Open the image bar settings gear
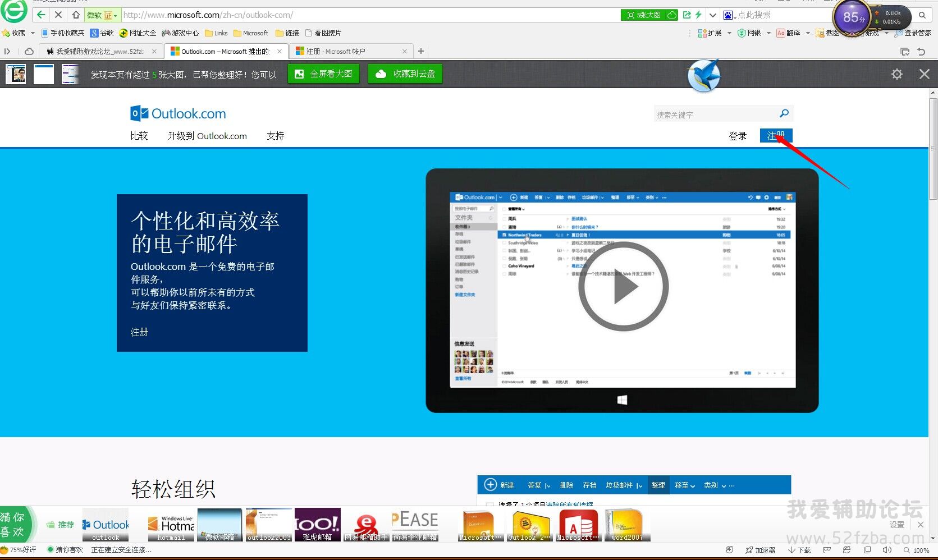 [x=897, y=74]
